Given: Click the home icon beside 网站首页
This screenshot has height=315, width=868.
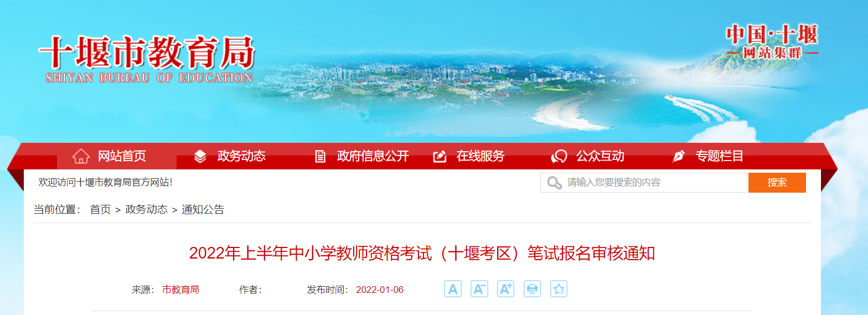Looking at the screenshot, I should click(x=81, y=156).
